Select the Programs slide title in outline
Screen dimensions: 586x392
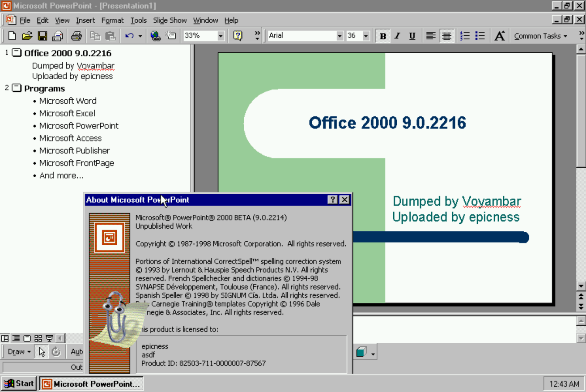point(44,88)
